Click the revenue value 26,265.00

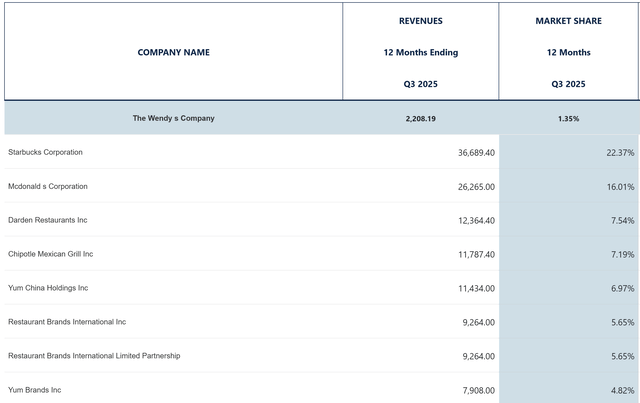tap(476, 187)
